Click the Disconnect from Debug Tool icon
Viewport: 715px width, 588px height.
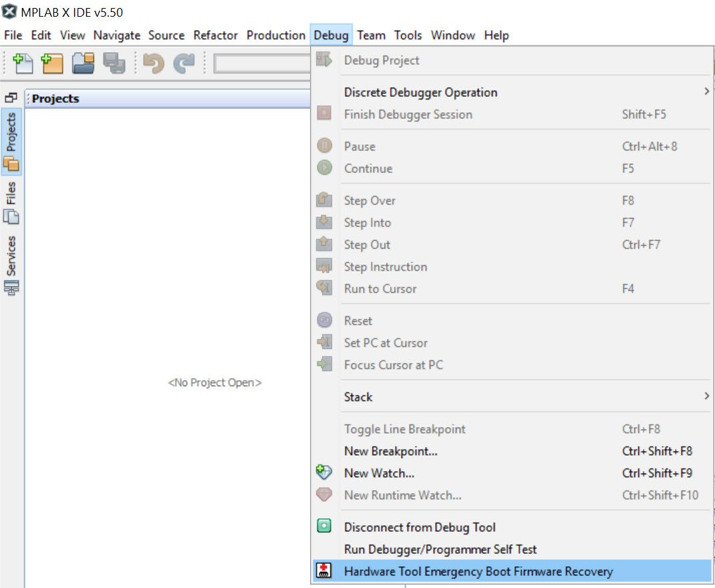click(324, 527)
